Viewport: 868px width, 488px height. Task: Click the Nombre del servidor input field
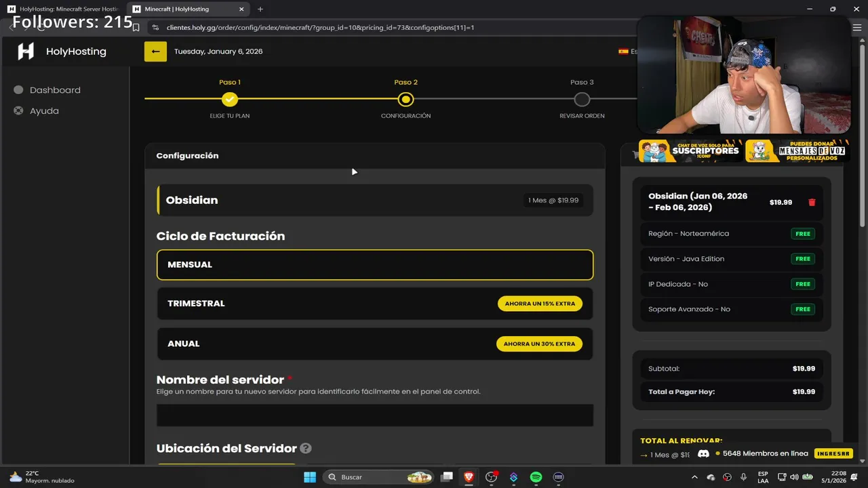tap(375, 415)
